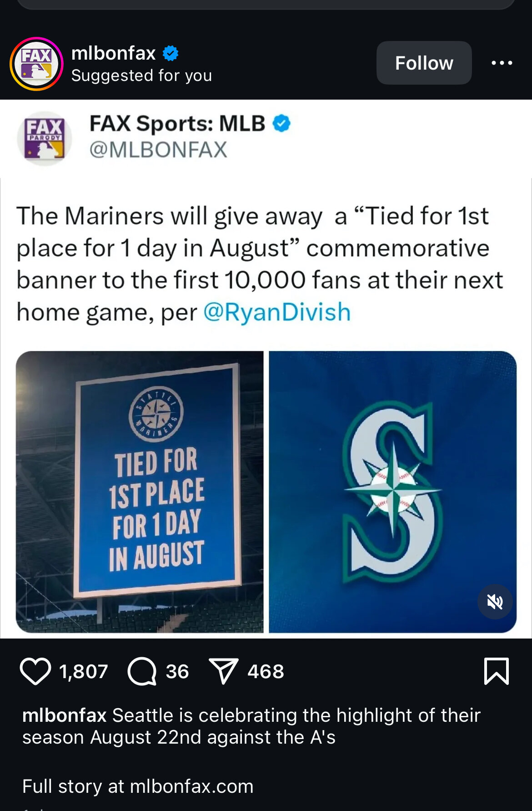Tap the 468 shares count
Viewport: 532px width, 811px height.
[266, 671]
